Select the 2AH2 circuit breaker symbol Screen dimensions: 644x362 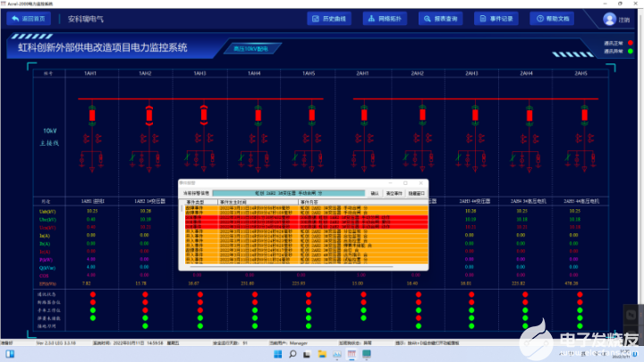click(x=422, y=115)
